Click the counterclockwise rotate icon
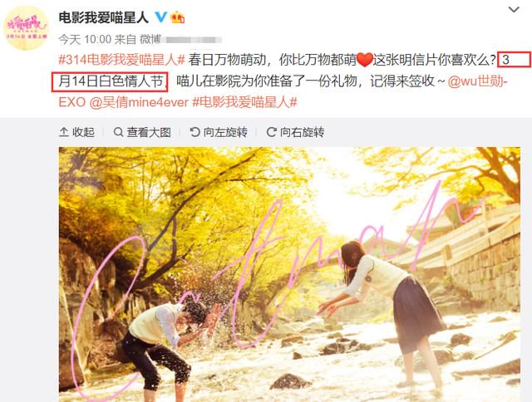The image size is (532, 402). (195, 132)
